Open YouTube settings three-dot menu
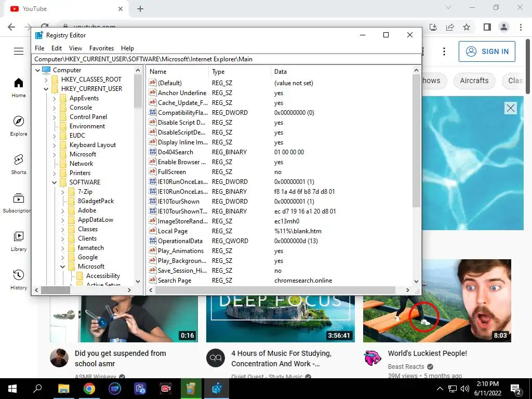Image resolution: width=532 pixels, height=399 pixels. tap(444, 51)
